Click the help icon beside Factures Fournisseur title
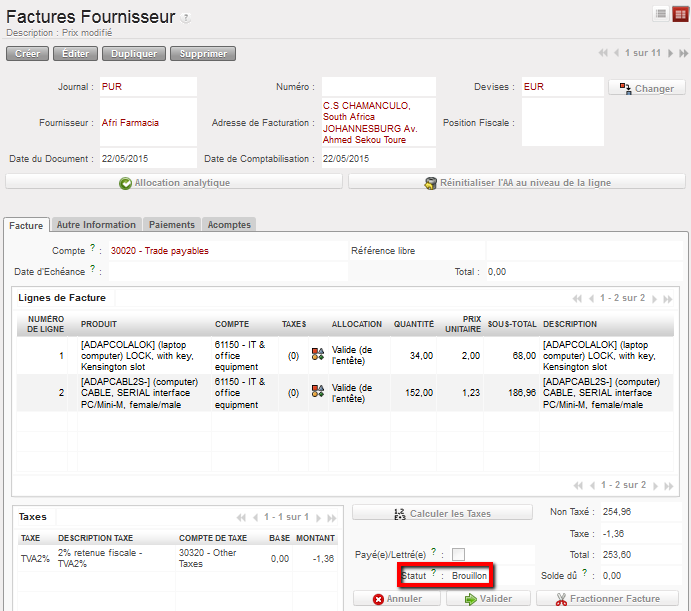 click(x=186, y=19)
